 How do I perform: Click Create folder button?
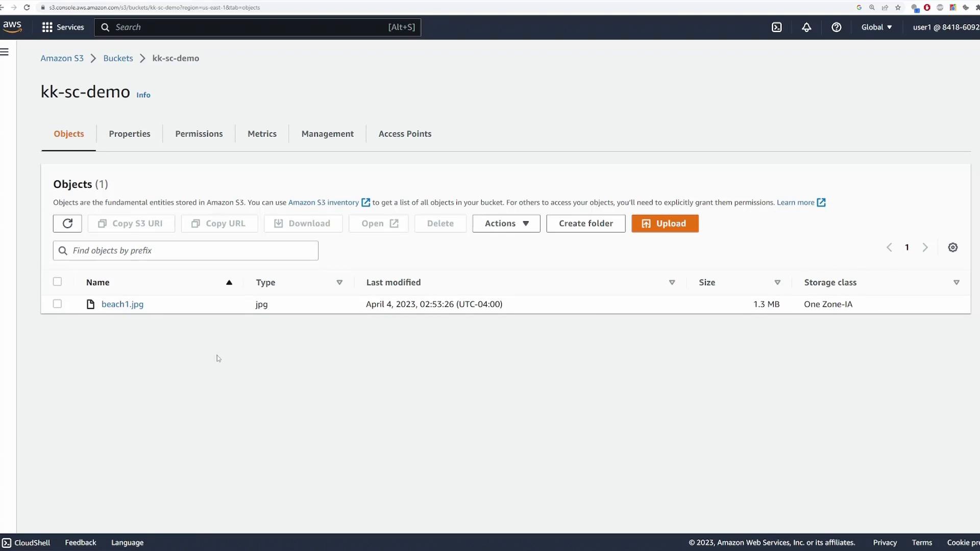(585, 223)
